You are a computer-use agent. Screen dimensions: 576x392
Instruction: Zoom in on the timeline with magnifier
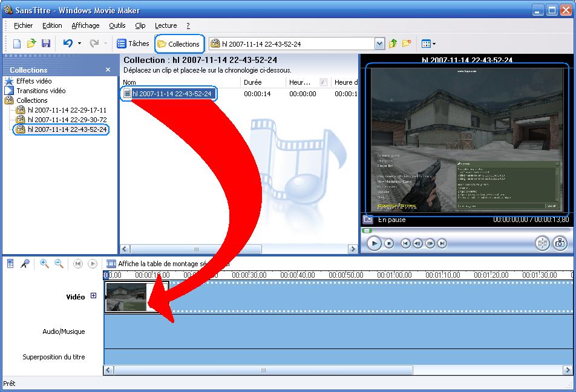tap(44, 264)
